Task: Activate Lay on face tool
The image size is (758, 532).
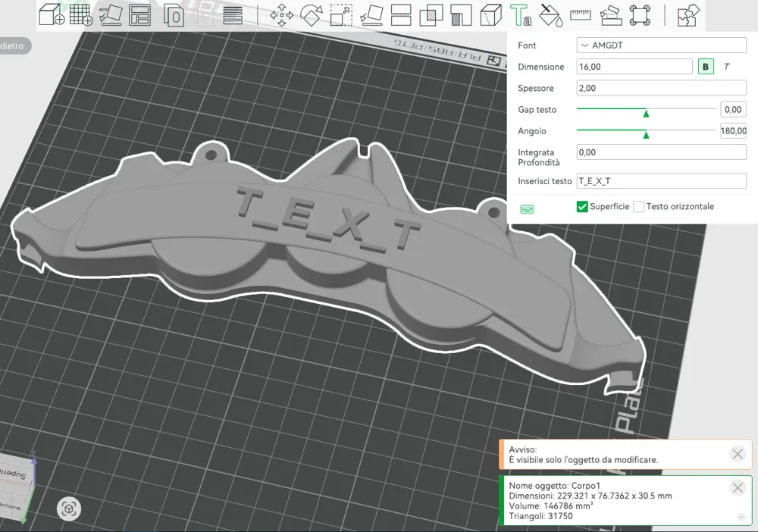Action: [x=371, y=15]
